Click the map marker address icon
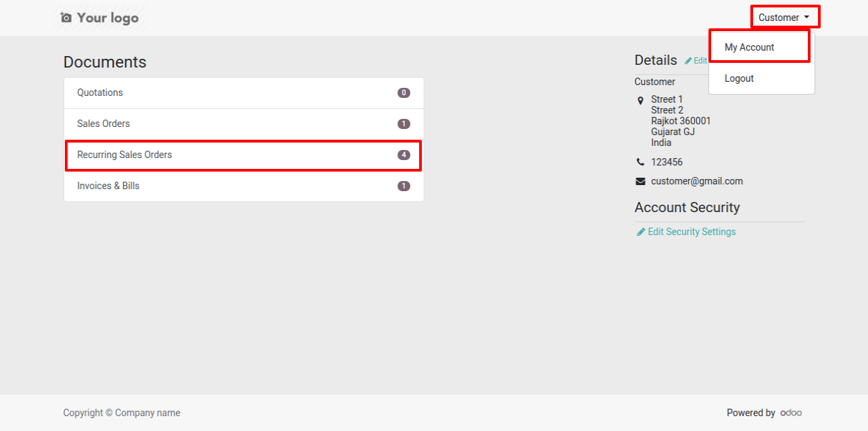The image size is (868, 431). click(x=641, y=101)
